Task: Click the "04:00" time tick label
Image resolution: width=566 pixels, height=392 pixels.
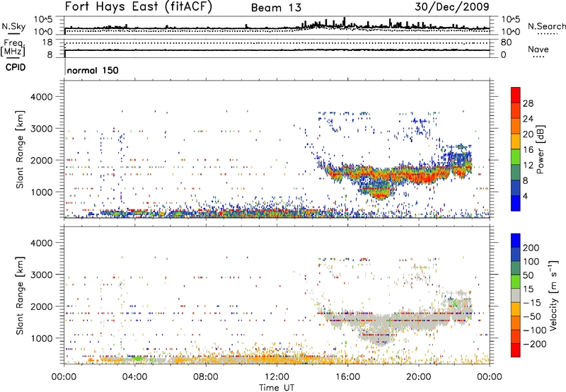Action: (134, 377)
